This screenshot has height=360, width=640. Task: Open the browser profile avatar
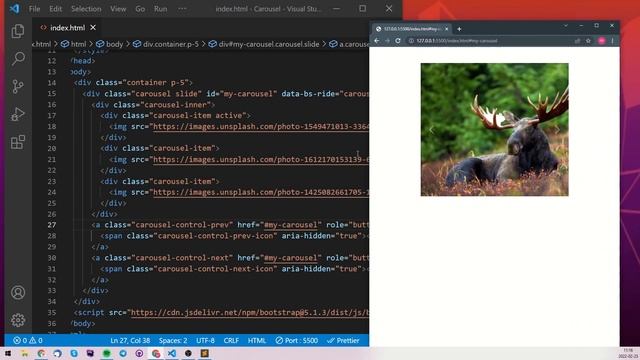[602, 41]
